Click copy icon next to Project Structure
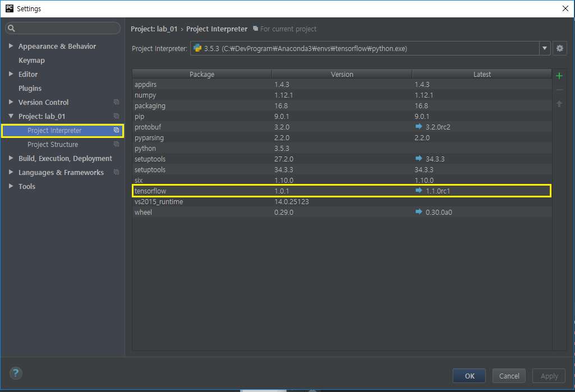575x392 pixels. [116, 144]
